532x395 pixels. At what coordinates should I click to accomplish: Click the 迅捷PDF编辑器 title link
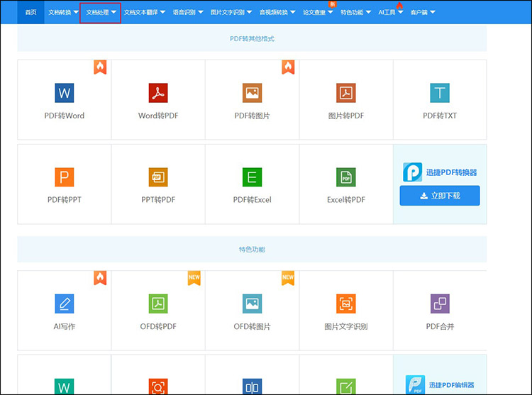tap(452, 385)
